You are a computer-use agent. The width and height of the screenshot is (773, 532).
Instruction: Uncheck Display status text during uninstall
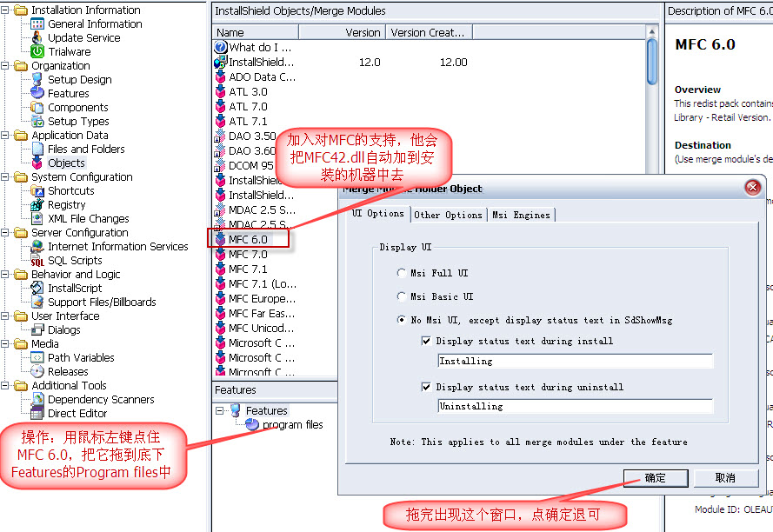coord(426,388)
